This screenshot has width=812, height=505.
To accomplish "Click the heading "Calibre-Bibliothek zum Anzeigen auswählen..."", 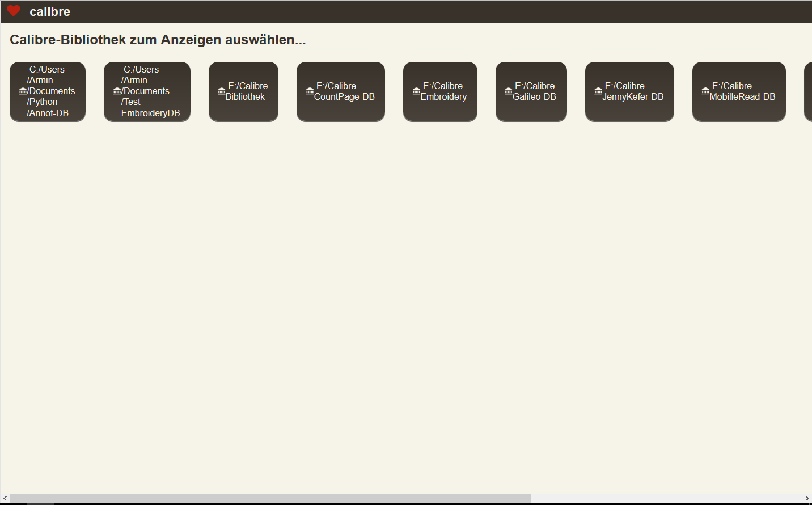I will (x=158, y=40).
